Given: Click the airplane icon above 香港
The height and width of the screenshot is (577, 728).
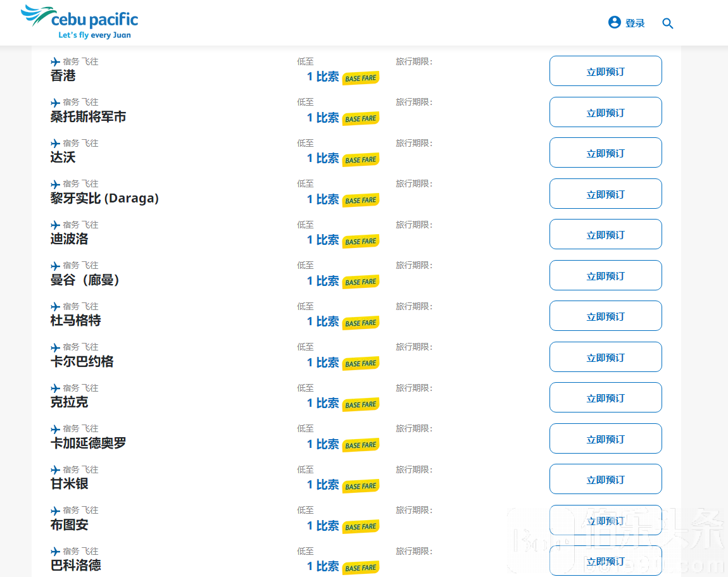Looking at the screenshot, I should point(56,62).
